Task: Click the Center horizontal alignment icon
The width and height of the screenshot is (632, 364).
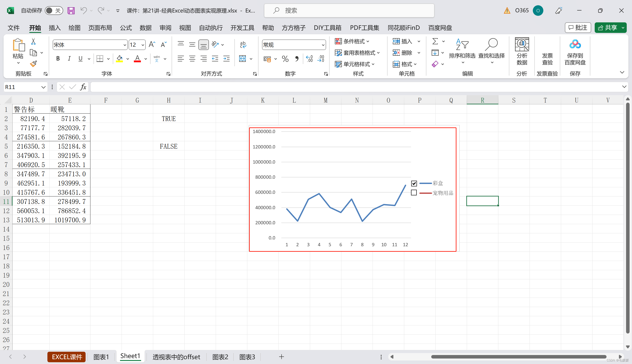Action: coord(192,59)
